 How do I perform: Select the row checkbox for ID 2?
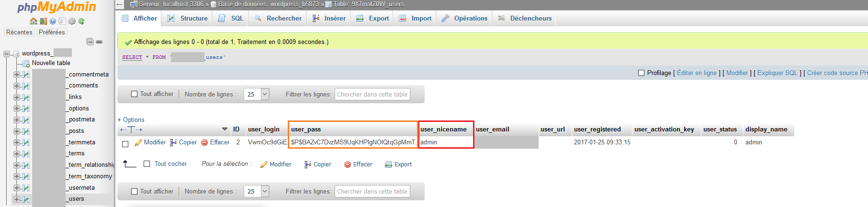point(125,144)
